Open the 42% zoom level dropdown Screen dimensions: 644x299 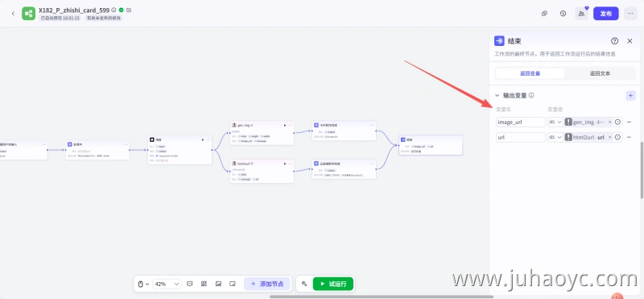167,284
